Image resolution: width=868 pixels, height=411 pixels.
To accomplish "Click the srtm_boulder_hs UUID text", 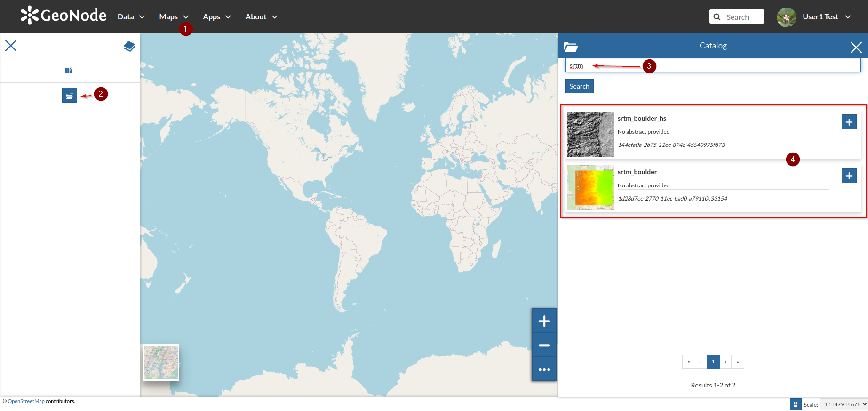I will point(671,145).
